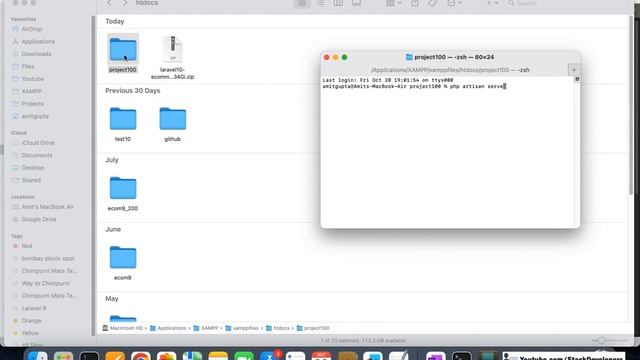Click Macintosh HD in the path bar
This screenshot has height=360, width=640.
point(123,328)
